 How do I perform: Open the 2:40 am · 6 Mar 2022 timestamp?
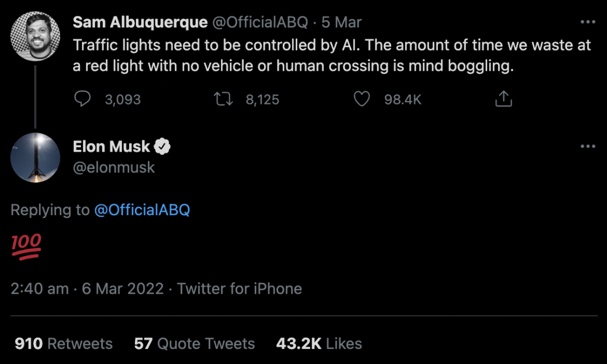87,289
